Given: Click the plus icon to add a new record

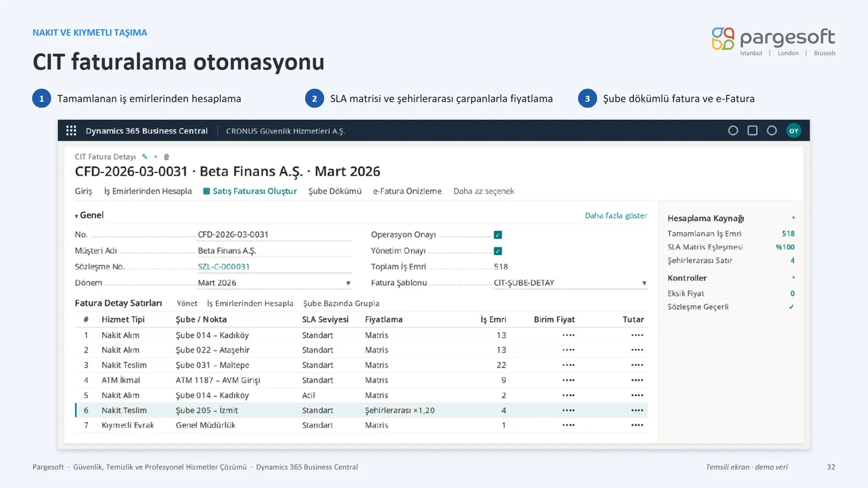Looking at the screenshot, I should pos(155,157).
